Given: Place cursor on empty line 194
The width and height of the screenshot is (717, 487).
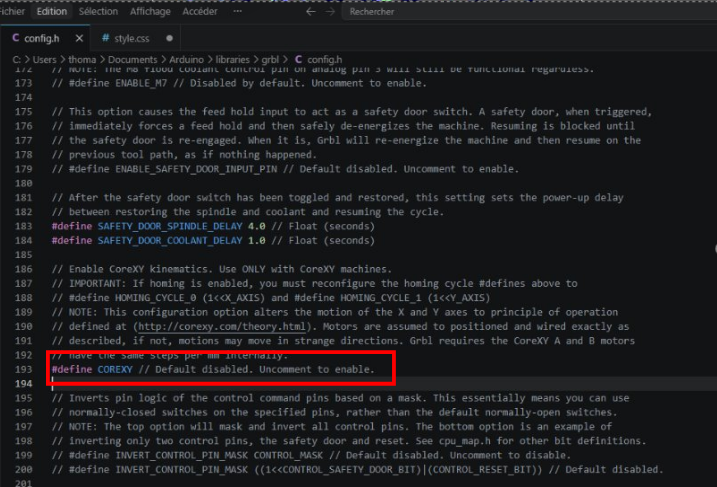Looking at the screenshot, I should pos(384,384).
